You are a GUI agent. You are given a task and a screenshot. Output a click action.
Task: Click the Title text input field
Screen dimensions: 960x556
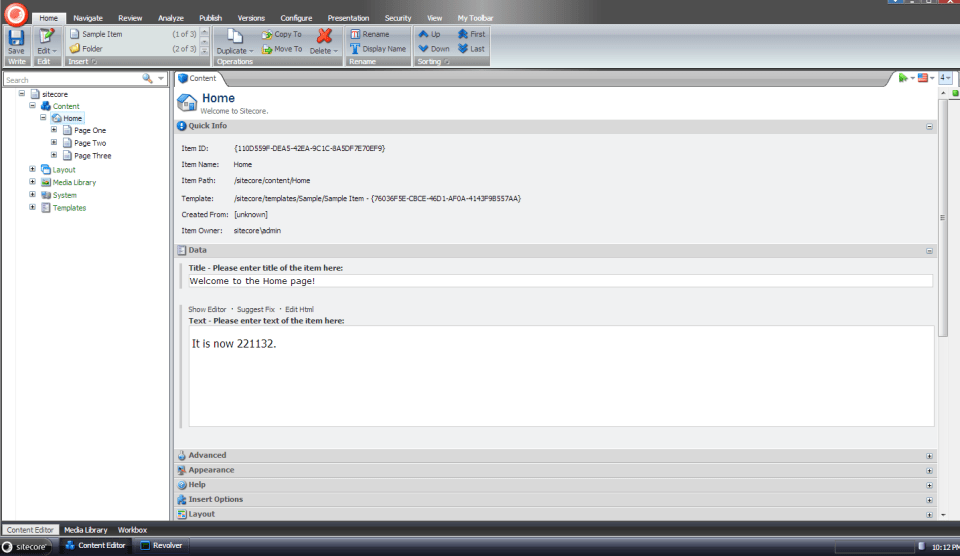pos(560,281)
